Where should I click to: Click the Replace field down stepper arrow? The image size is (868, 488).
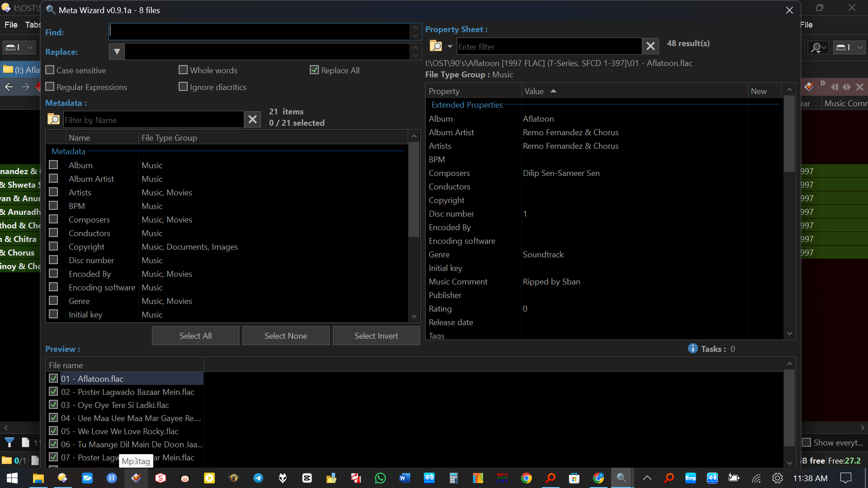(x=416, y=56)
